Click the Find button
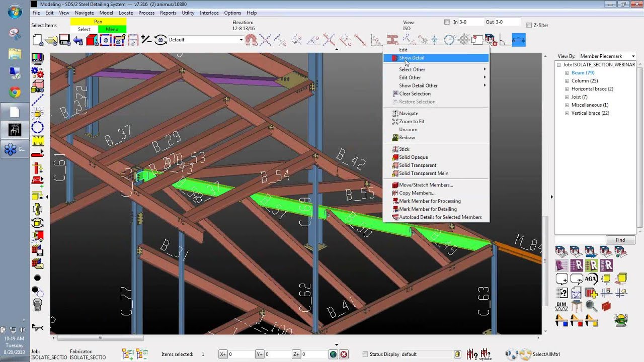Screen dimensions: 644x362 point(620,240)
